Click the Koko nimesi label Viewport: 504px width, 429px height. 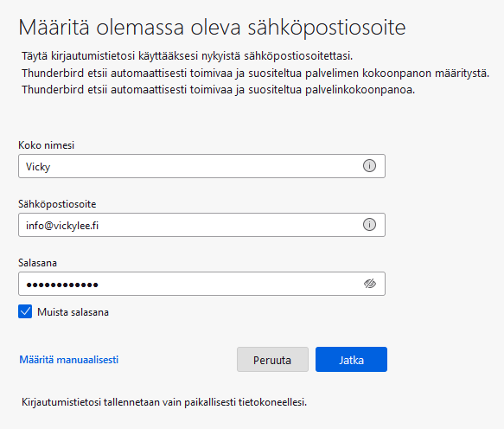(47, 145)
